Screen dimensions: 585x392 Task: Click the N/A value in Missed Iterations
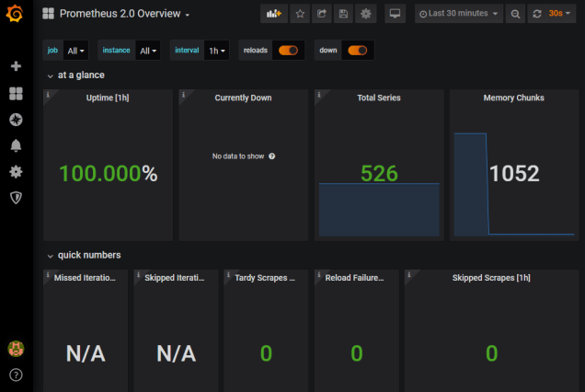point(86,353)
